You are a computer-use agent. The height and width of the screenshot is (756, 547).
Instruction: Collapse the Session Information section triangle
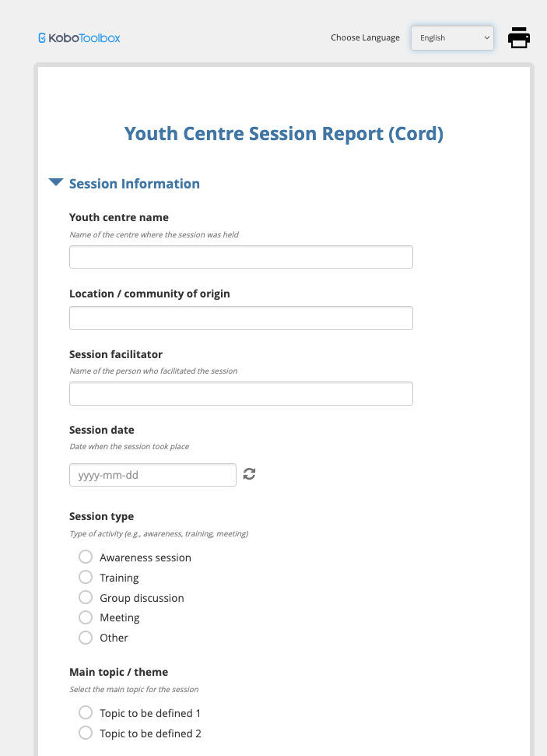[56, 183]
